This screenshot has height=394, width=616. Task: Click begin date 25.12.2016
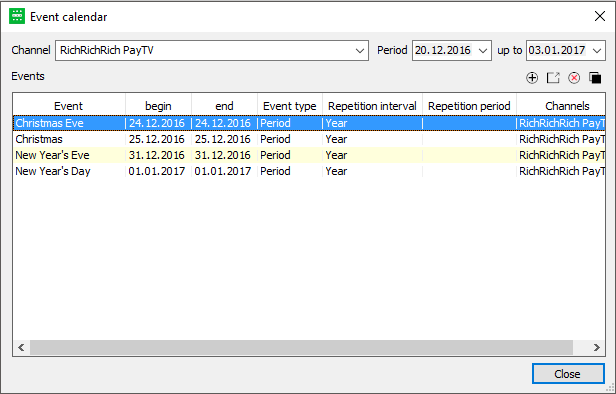(x=157, y=139)
